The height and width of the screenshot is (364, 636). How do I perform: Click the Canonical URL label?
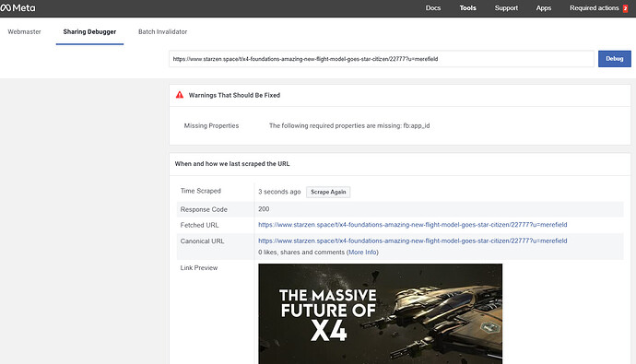pyautogui.click(x=202, y=241)
